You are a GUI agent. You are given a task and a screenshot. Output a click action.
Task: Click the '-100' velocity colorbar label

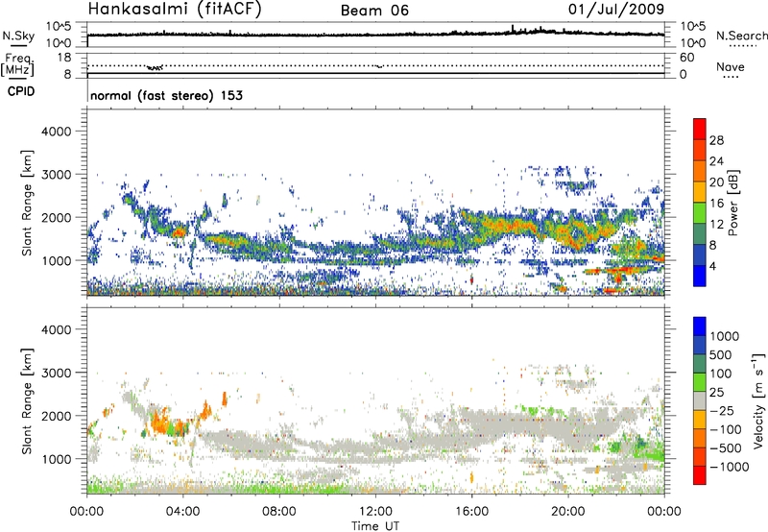click(x=726, y=429)
